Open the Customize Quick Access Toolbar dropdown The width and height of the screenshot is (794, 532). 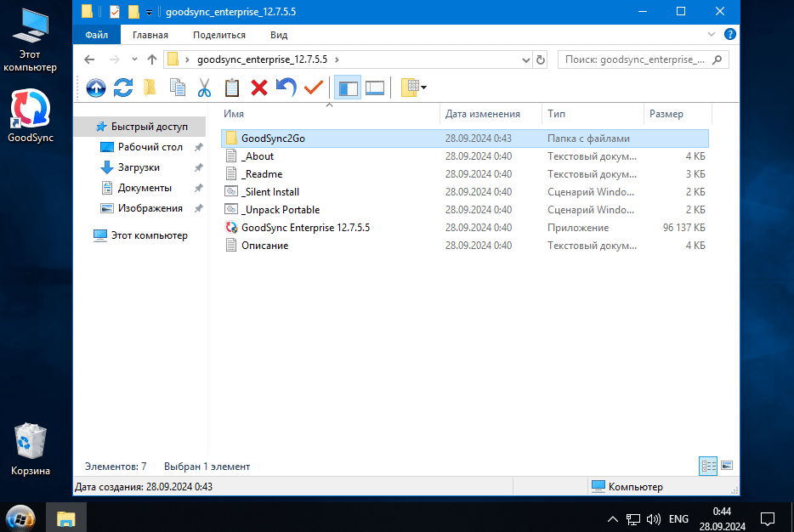(149, 12)
